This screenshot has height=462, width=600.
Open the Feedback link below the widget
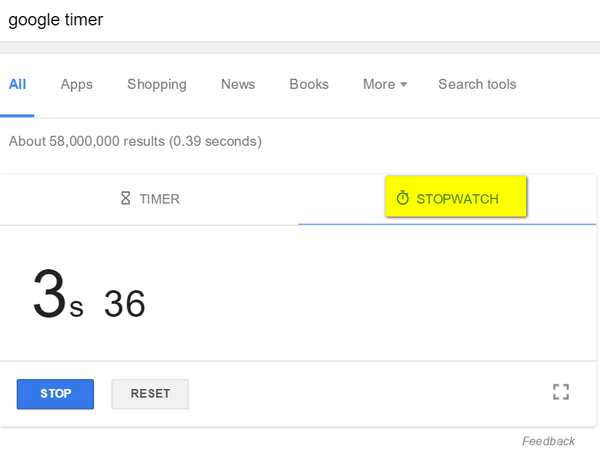(548, 441)
